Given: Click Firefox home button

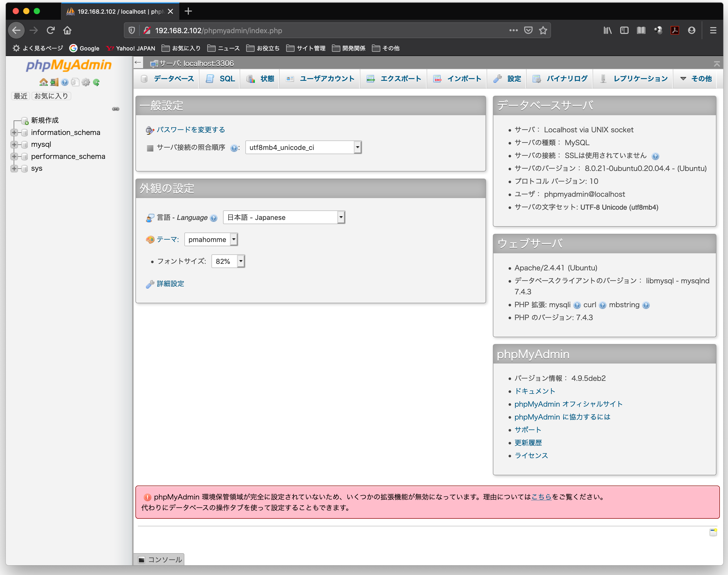Looking at the screenshot, I should pos(67,30).
